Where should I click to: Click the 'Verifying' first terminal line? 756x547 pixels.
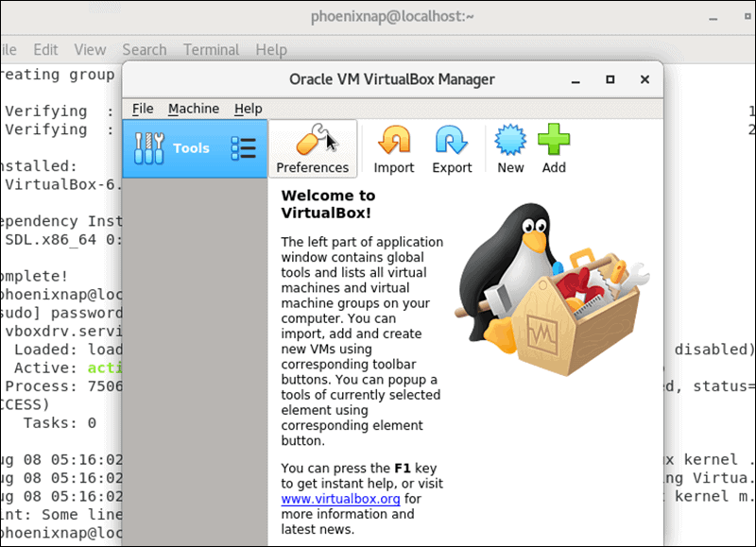tap(60, 111)
